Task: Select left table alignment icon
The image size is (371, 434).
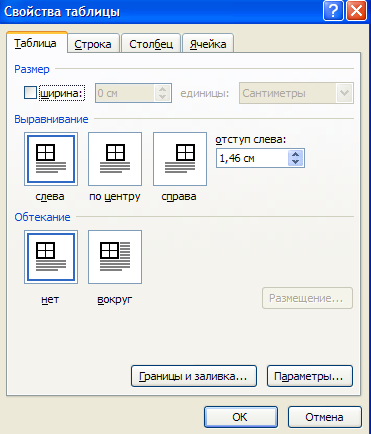Action: (x=51, y=159)
